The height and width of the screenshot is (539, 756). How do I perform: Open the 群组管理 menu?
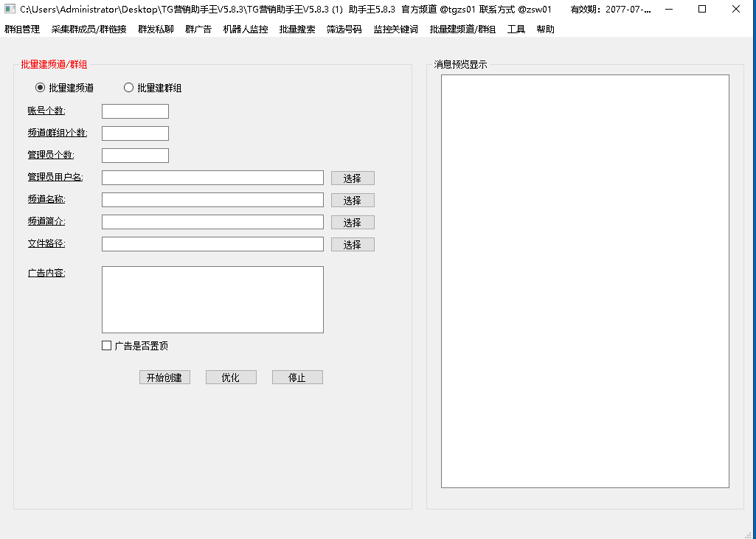22,29
